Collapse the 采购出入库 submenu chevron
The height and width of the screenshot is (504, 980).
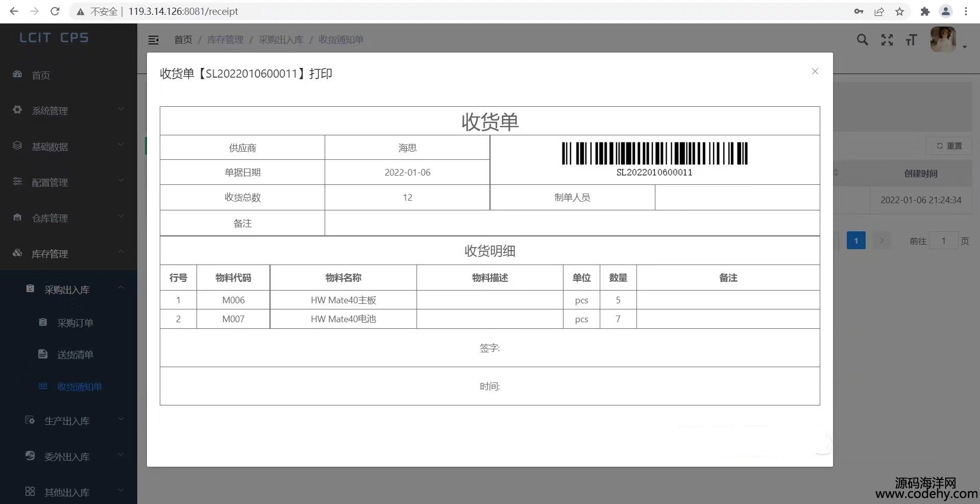[x=121, y=287]
